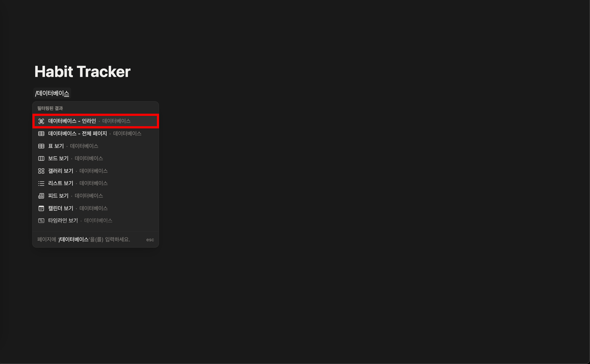
Task: Click the gallery view grid icon
Action: click(x=41, y=171)
